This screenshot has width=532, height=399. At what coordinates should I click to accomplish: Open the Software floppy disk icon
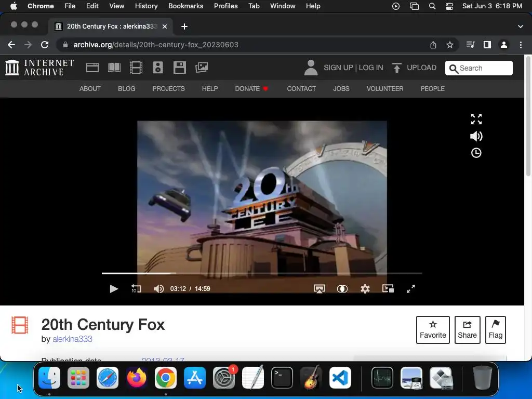(x=179, y=68)
